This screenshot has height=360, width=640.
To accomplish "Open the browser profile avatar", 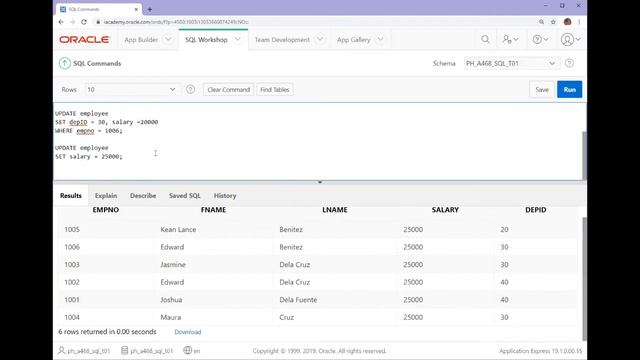I will point(567,22).
